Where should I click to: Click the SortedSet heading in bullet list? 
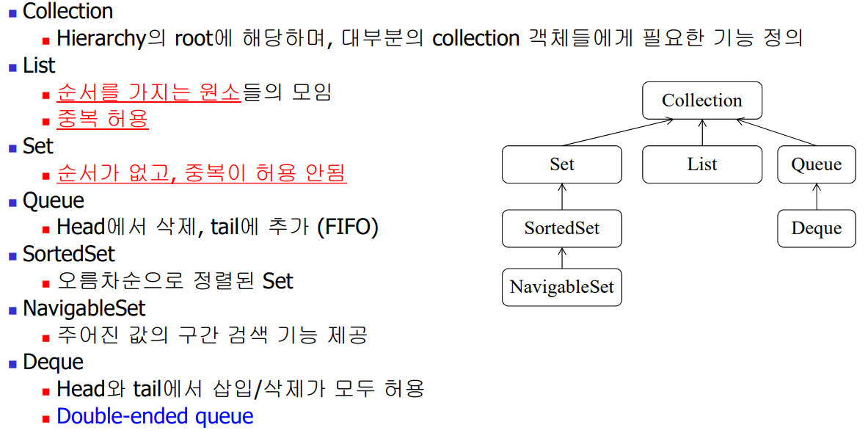click(69, 255)
